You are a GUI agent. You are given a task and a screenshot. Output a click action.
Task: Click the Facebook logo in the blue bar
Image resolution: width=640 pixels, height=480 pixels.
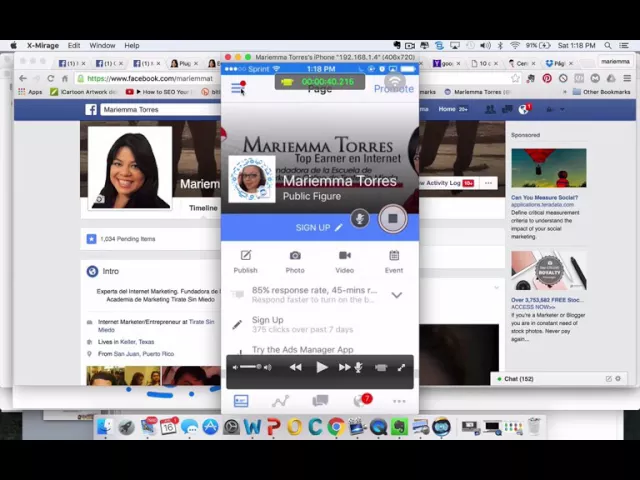pyautogui.click(x=91, y=109)
